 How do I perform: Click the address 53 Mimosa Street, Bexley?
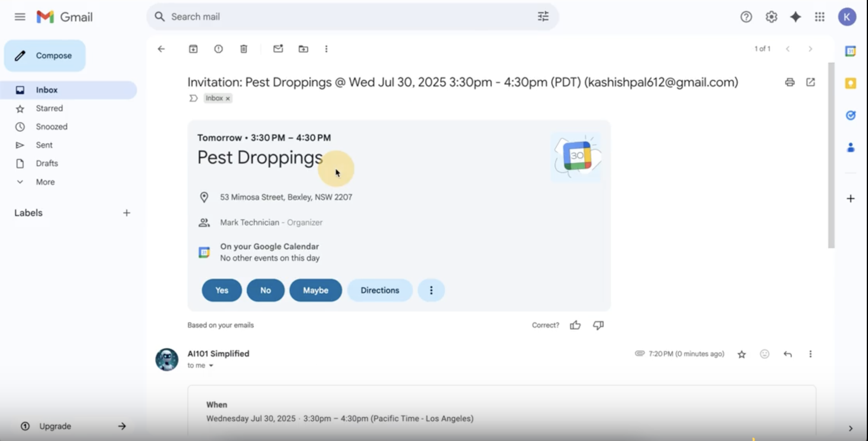[286, 197]
